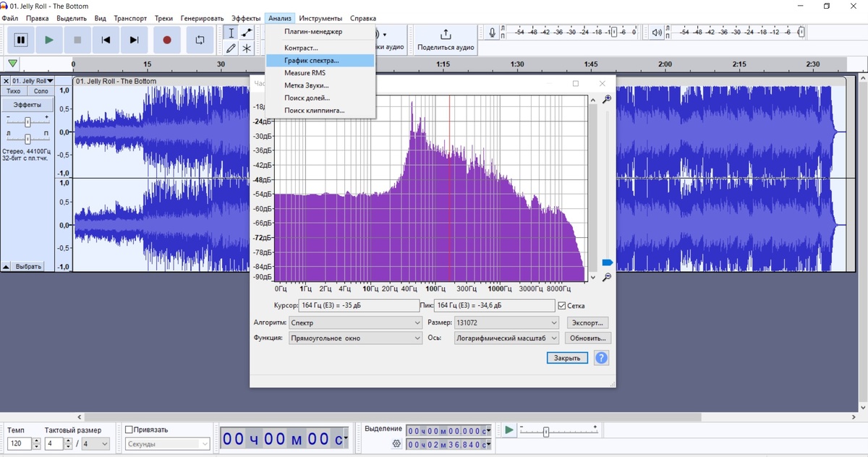Open the Правка menu
868x457 pixels.
(x=37, y=18)
